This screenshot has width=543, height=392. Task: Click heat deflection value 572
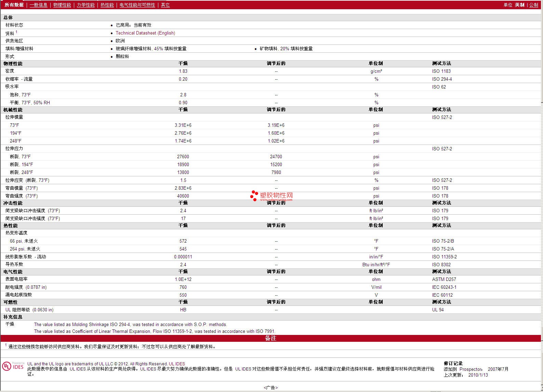coord(183,241)
